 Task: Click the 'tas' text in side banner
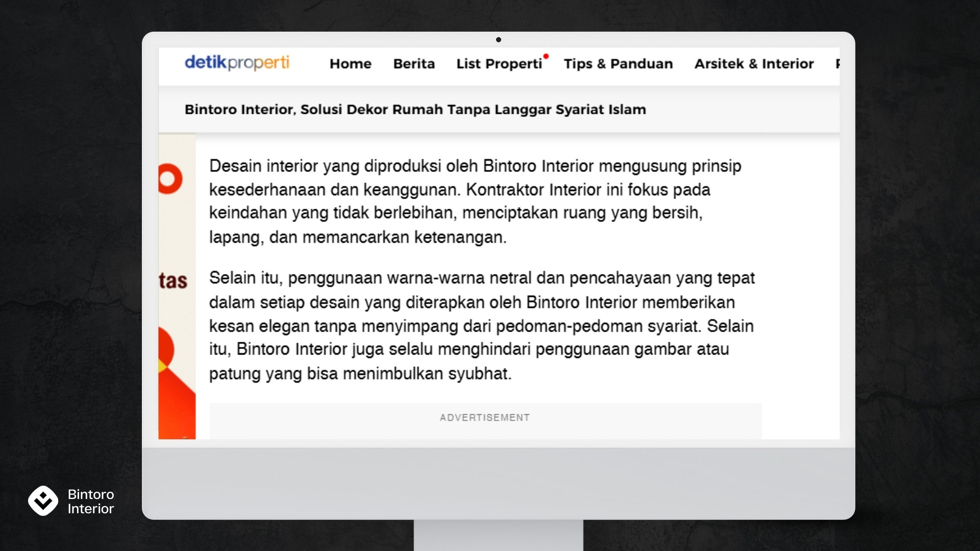coord(173,281)
